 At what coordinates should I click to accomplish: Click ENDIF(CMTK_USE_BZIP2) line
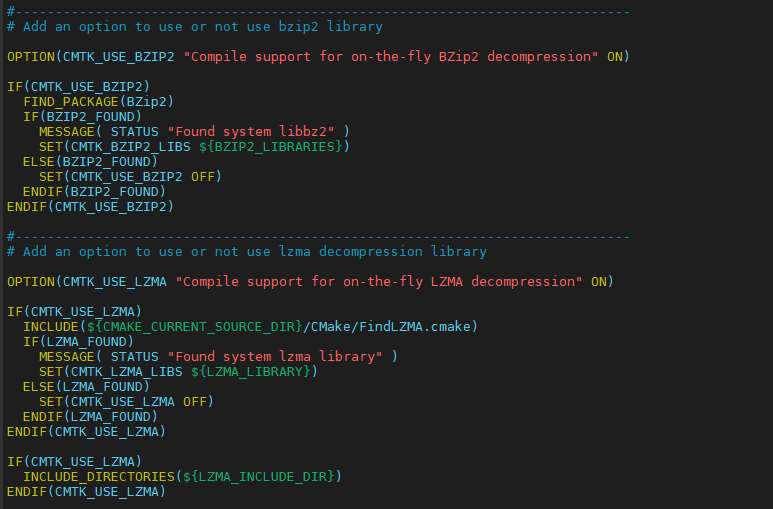(91, 206)
